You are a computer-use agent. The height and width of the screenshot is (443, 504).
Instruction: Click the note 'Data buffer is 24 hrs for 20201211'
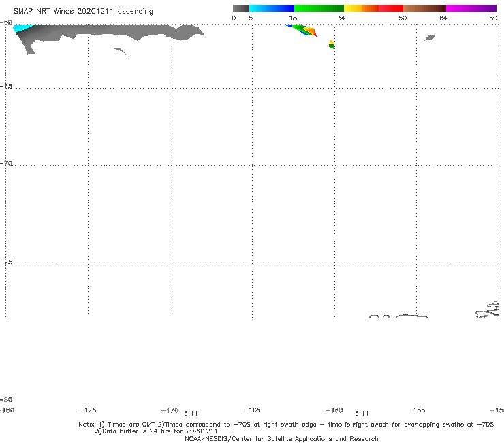[157, 431]
